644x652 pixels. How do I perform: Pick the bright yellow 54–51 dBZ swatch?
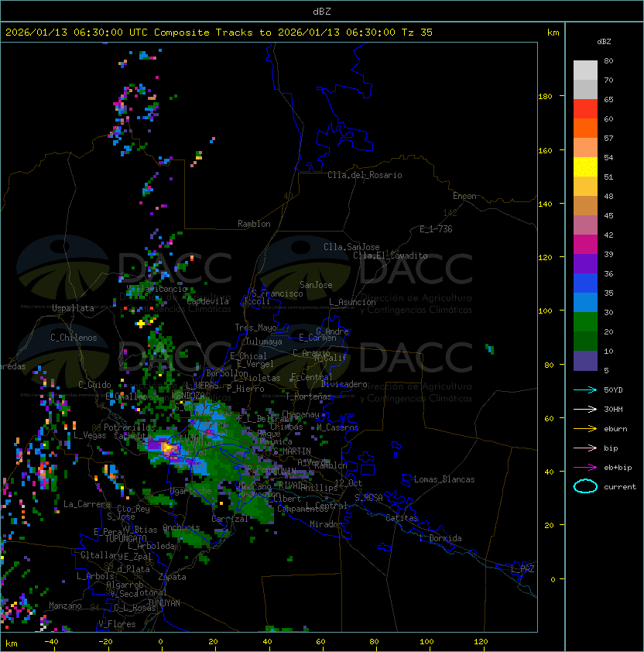pos(585,167)
